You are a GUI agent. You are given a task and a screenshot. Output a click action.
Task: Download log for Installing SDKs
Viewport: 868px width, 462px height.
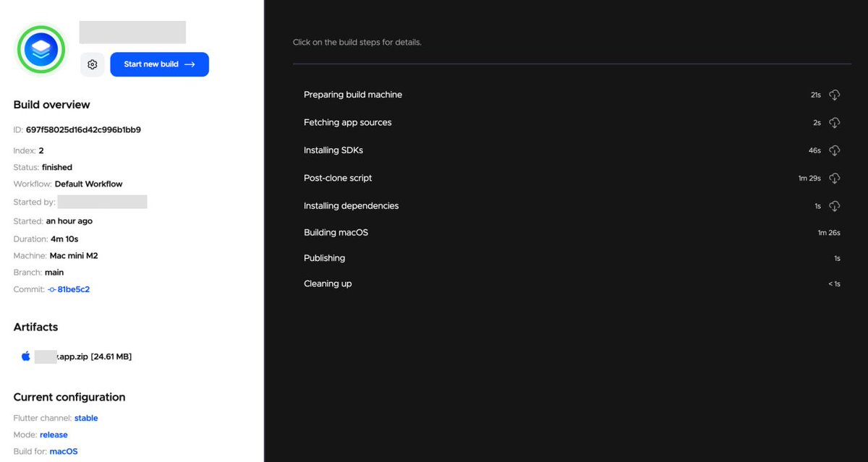834,150
